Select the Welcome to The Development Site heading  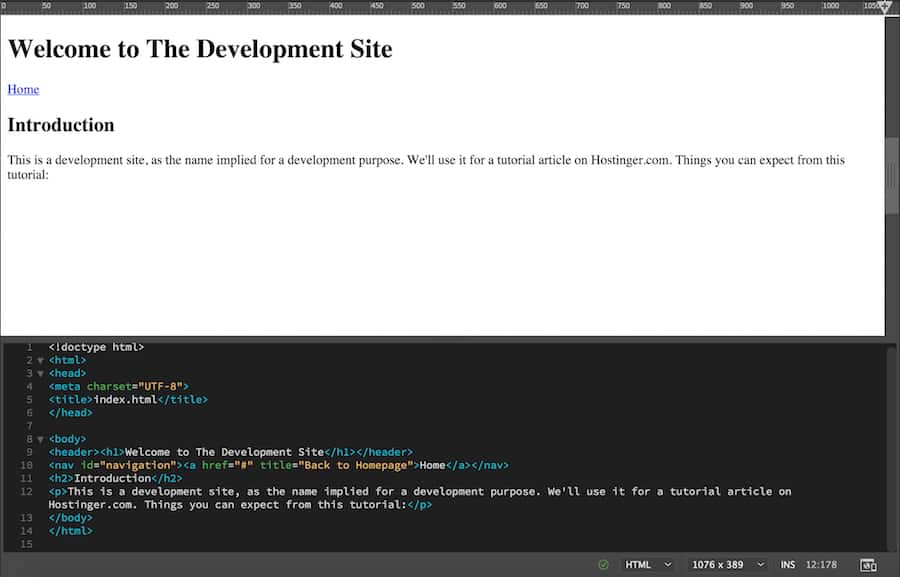tap(199, 48)
